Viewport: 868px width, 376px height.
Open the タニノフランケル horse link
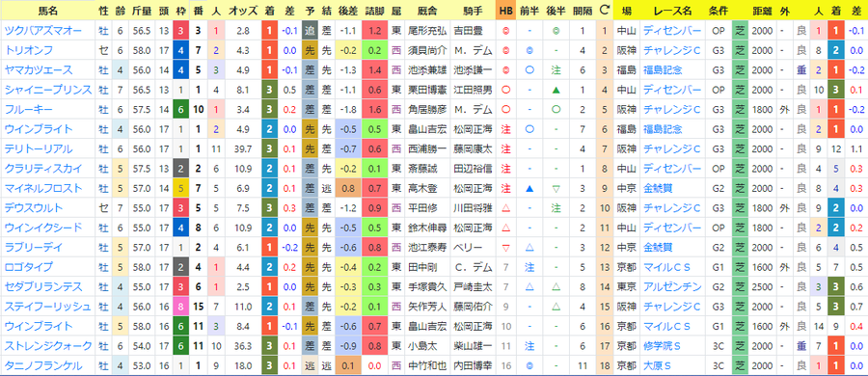click(43, 365)
